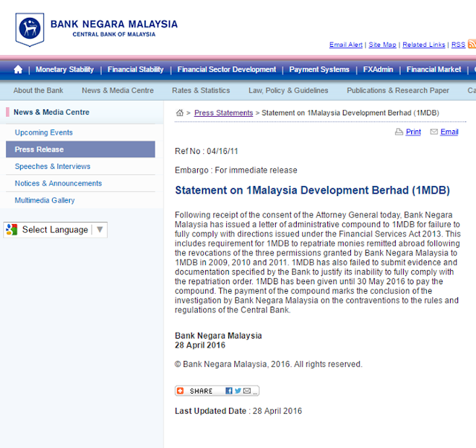Click the Email link
The image size is (476, 448).
click(x=449, y=132)
